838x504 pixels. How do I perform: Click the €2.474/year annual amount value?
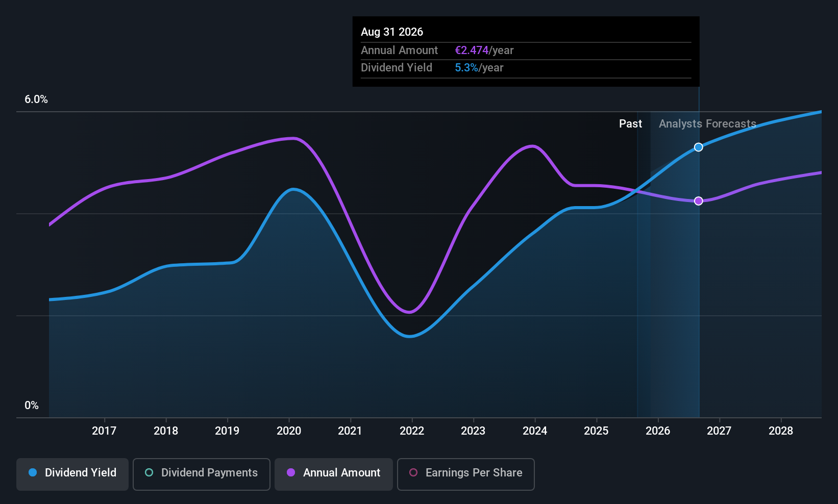(484, 51)
